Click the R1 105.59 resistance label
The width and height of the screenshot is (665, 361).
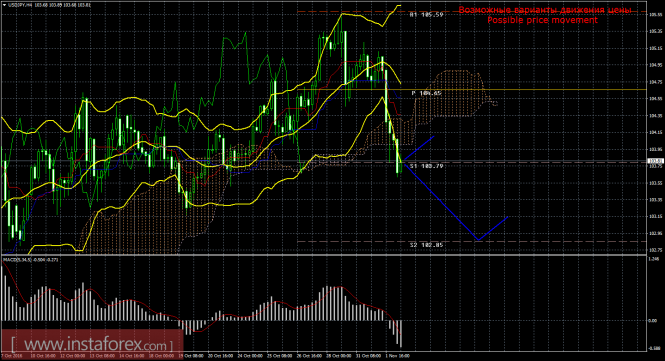[x=426, y=14]
